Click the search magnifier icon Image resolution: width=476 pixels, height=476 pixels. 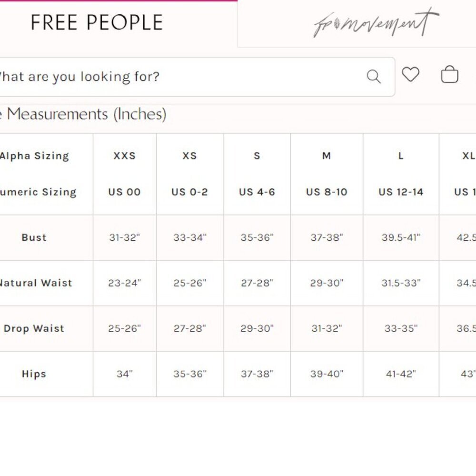[373, 77]
